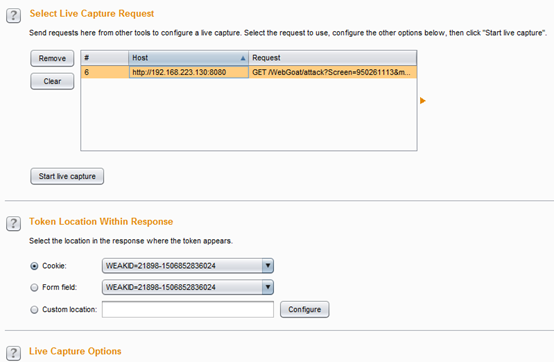The width and height of the screenshot is (554, 362).
Task: Click the Clear button
Action: coord(52,81)
